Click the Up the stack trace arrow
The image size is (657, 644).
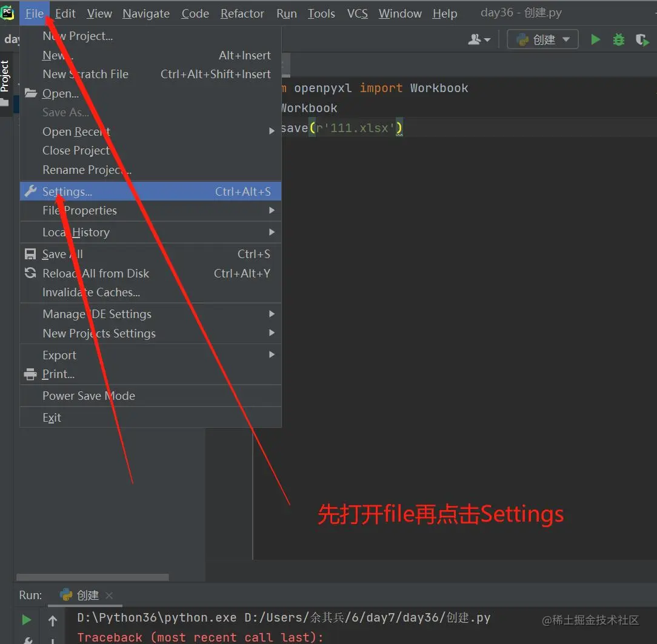point(52,620)
